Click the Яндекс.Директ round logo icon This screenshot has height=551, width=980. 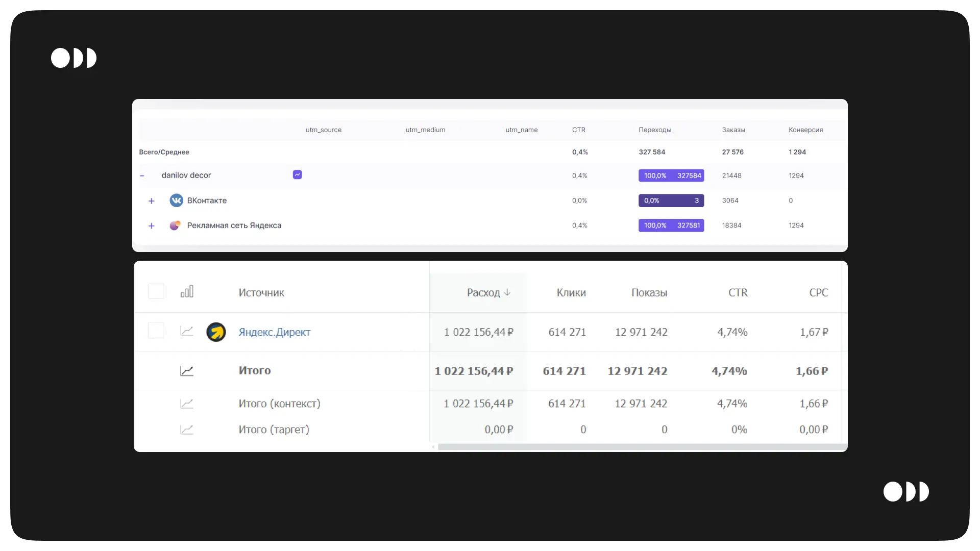(x=216, y=332)
